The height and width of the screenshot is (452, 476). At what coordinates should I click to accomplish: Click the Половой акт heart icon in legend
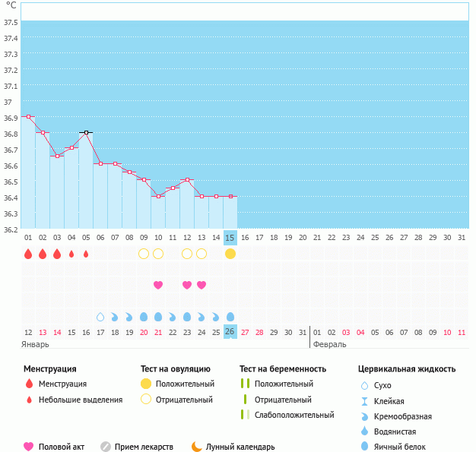[x=29, y=447]
